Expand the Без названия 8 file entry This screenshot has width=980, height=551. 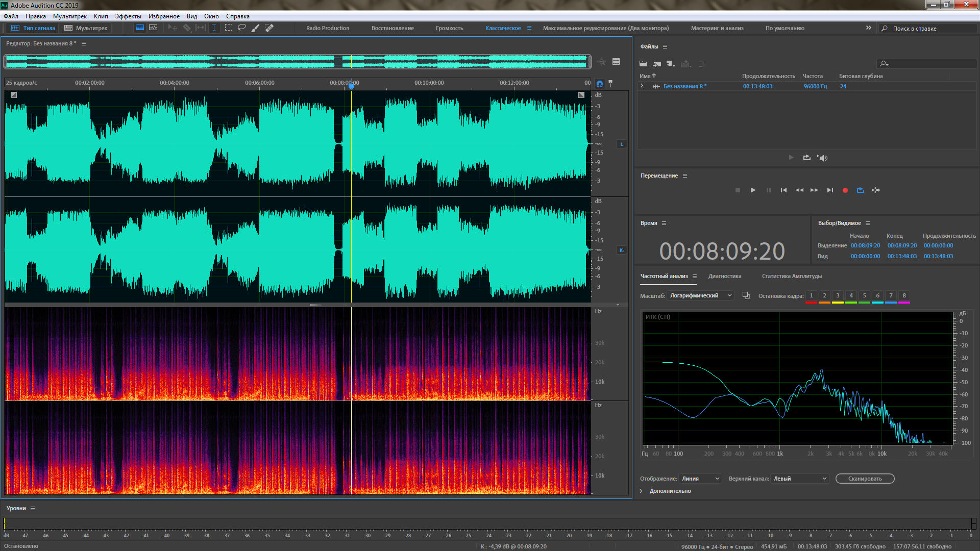pyautogui.click(x=642, y=86)
